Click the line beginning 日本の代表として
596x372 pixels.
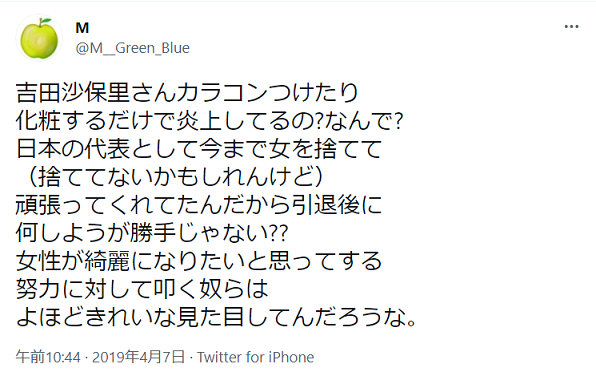[199, 149]
